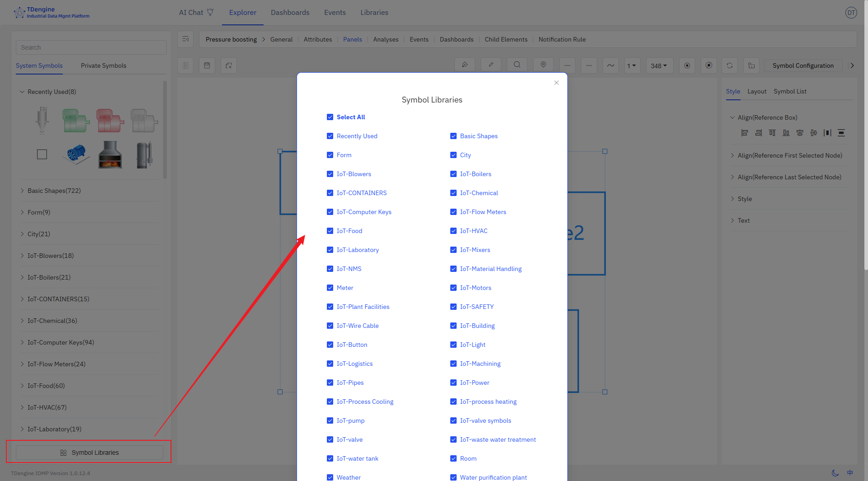Click the refresh icon near Symbol Configuration

[729, 65]
